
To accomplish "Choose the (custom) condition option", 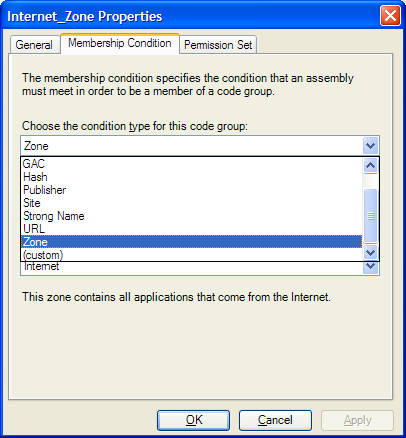I will tap(192, 255).
